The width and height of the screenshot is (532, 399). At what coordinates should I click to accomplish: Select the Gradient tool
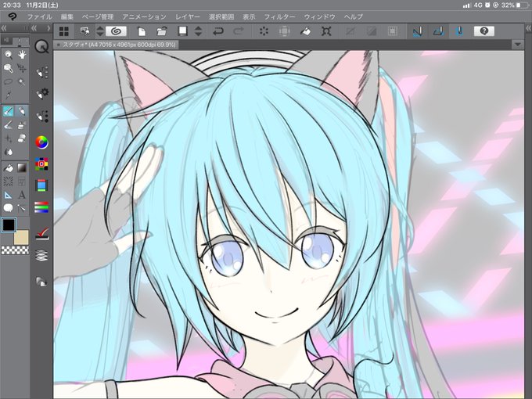(x=22, y=167)
